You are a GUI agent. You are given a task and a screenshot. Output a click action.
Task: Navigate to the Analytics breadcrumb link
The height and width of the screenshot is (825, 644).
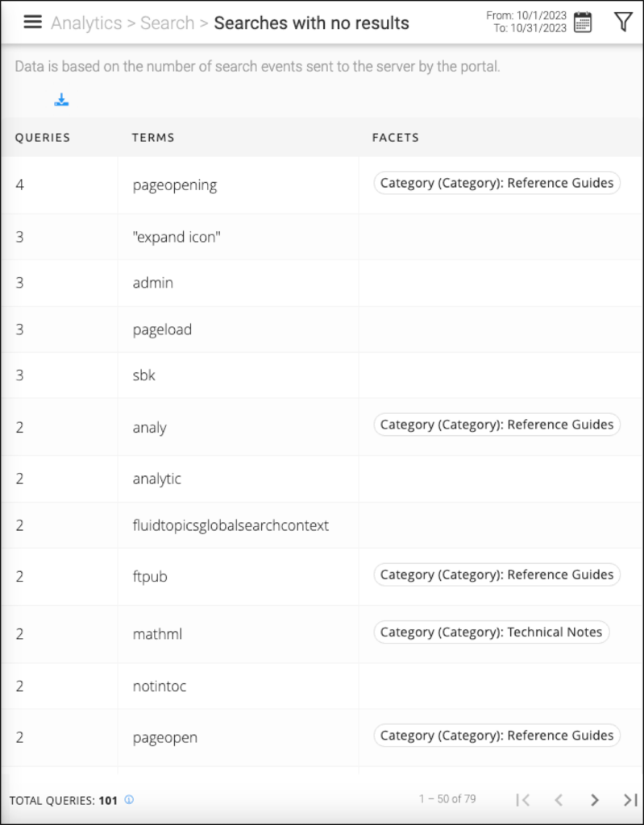(x=86, y=23)
